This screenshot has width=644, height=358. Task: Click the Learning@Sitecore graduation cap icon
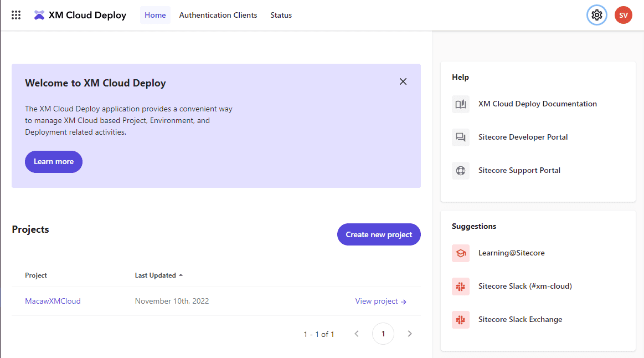(460, 253)
